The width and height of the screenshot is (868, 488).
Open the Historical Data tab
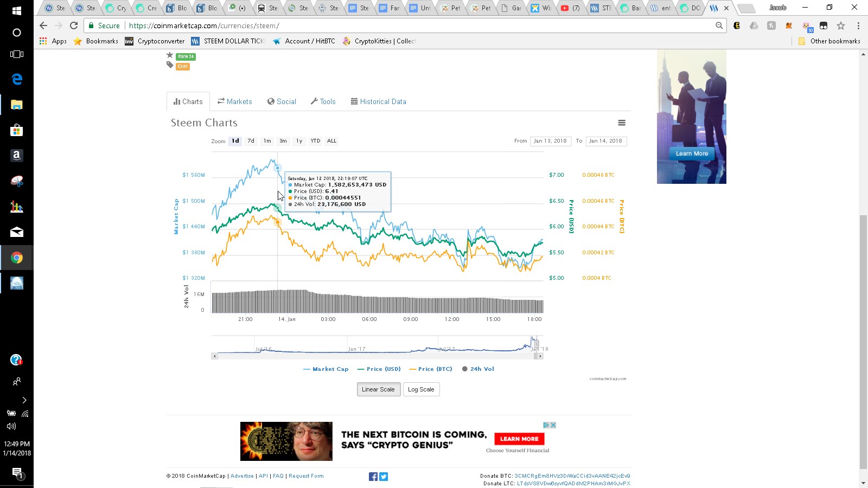pyautogui.click(x=378, y=101)
